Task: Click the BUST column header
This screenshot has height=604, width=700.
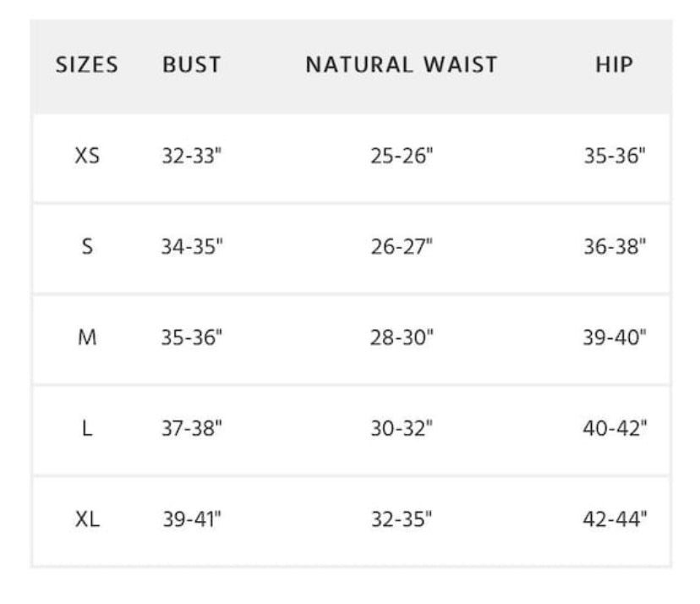Action: (x=192, y=65)
